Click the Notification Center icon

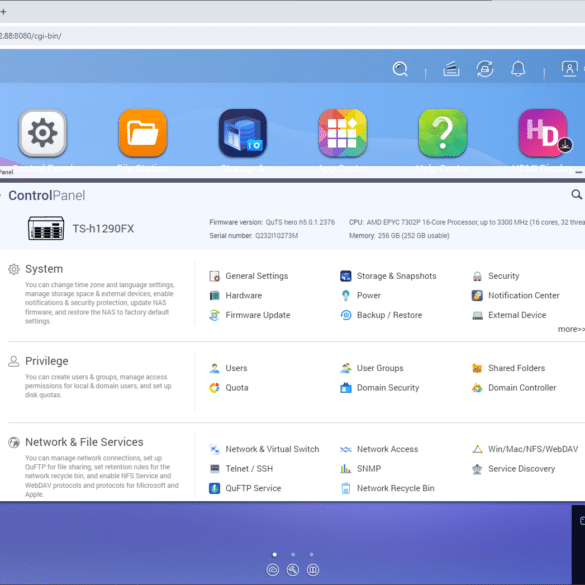coord(477,295)
